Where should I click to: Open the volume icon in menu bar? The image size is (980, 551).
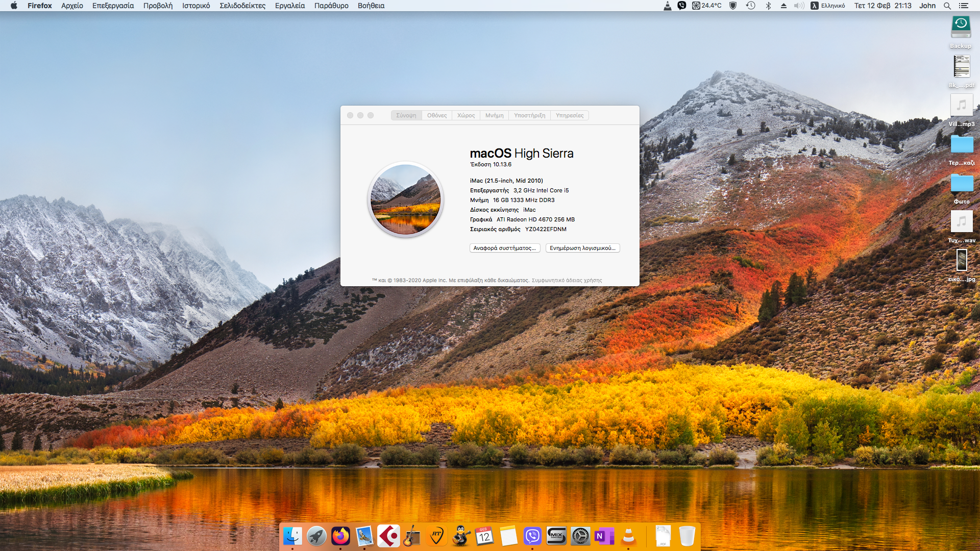tap(799, 6)
